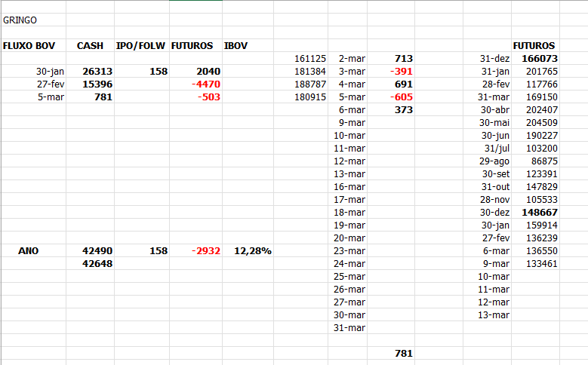Click the 23-mar date cell
The width and height of the screenshot is (588, 365).
[349, 250]
